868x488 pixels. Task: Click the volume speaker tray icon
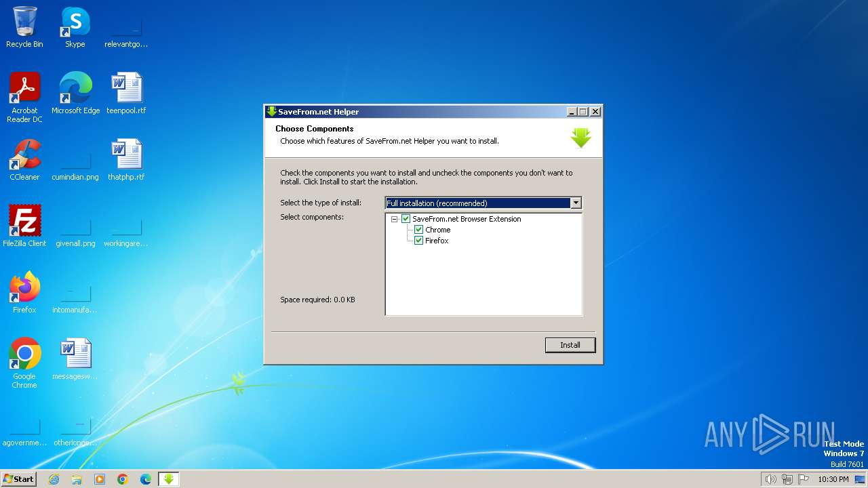click(770, 479)
